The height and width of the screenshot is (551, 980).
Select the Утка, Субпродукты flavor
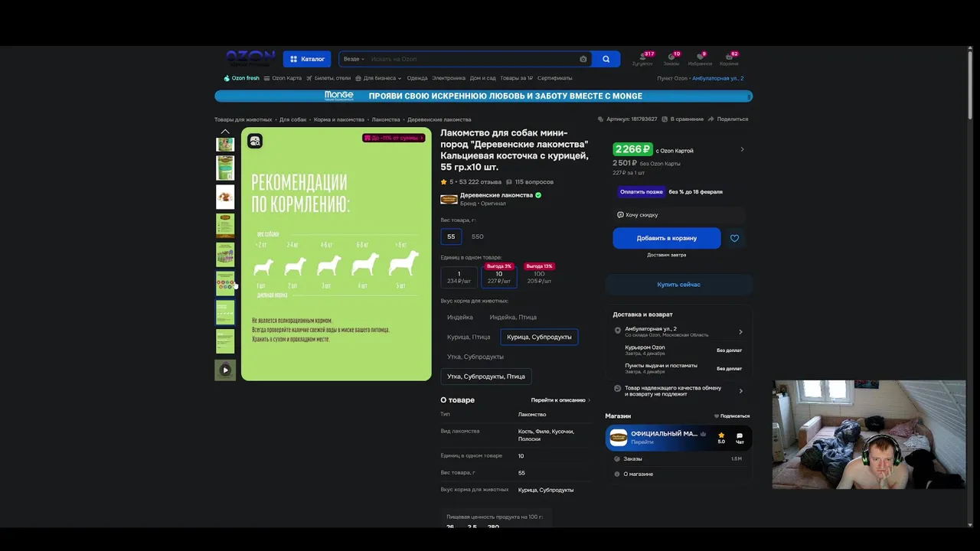475,357
